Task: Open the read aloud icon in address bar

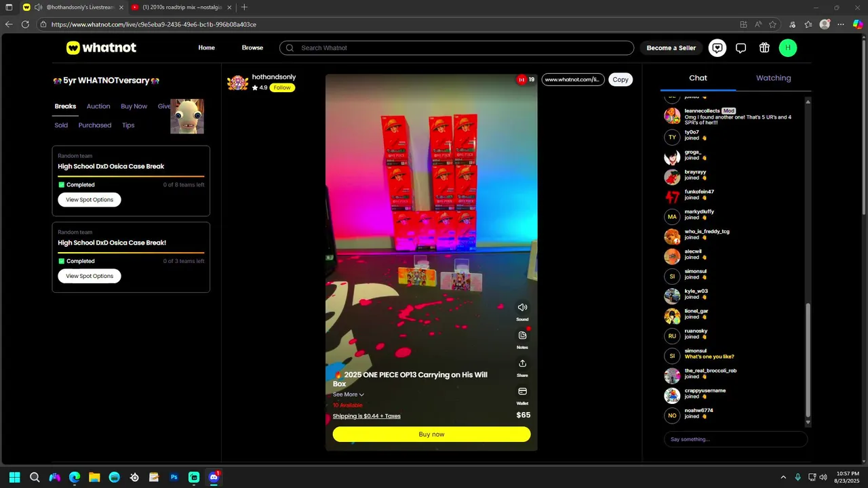Action: coord(758,24)
